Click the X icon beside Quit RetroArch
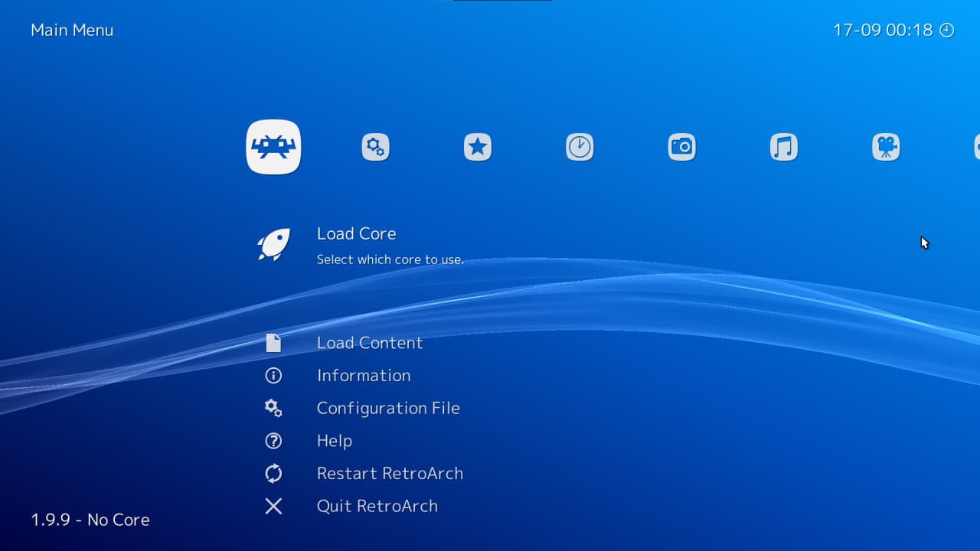 point(273,507)
